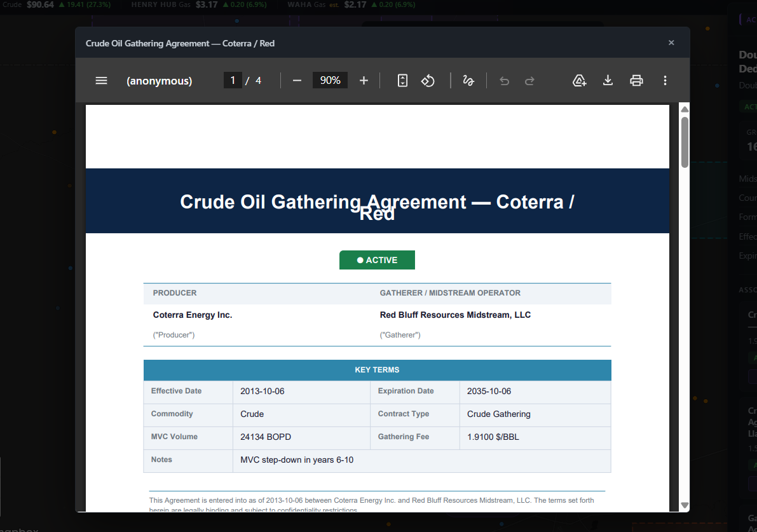Viewport: 757px width, 532px height.
Task: Click the vertical scrollbar thumb
Action: pos(685,142)
